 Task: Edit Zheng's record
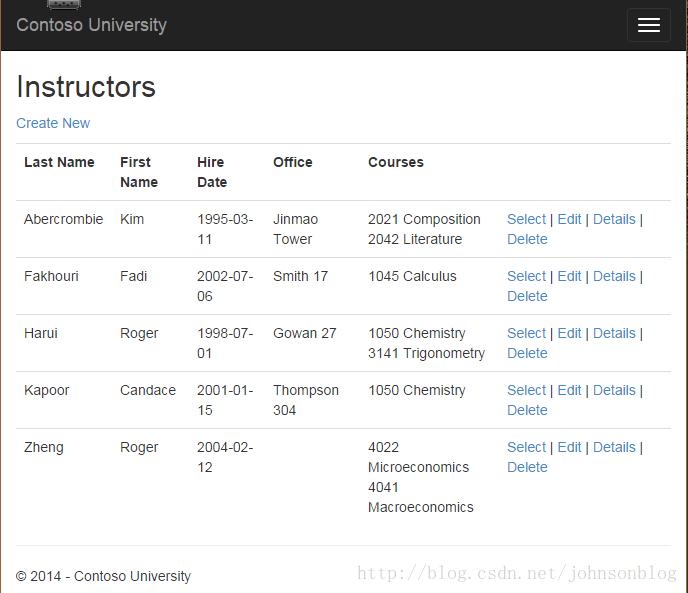pos(569,447)
